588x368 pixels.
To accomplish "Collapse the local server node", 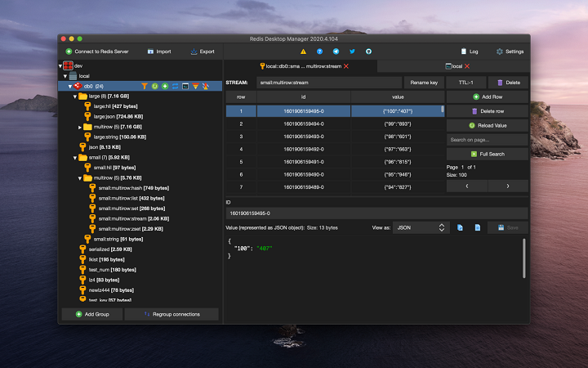I will 65,76.
